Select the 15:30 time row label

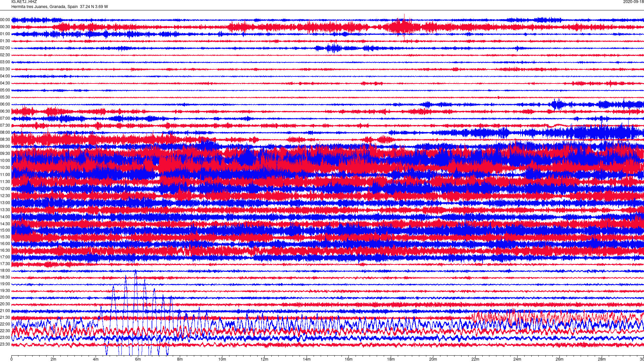(x=5, y=237)
